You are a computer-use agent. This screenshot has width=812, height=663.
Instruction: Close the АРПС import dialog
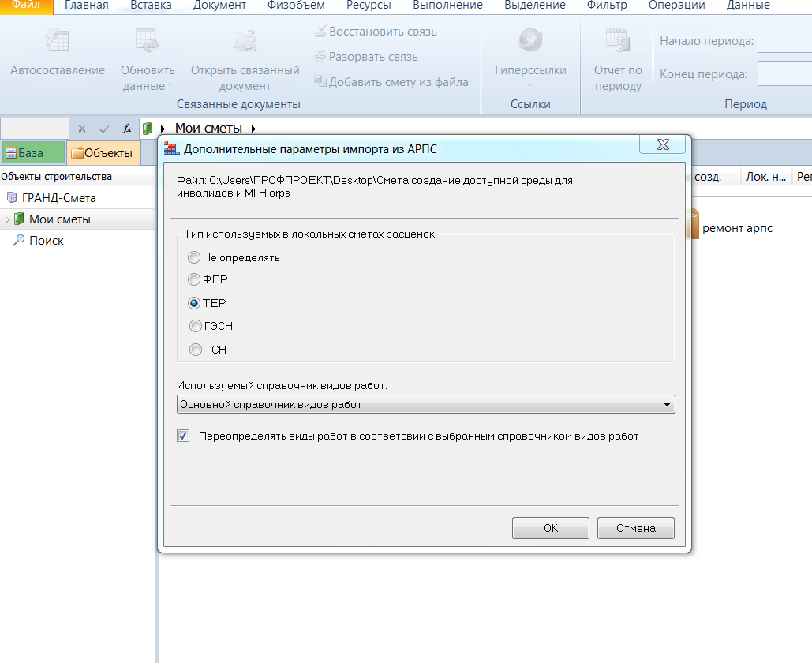pos(663,144)
